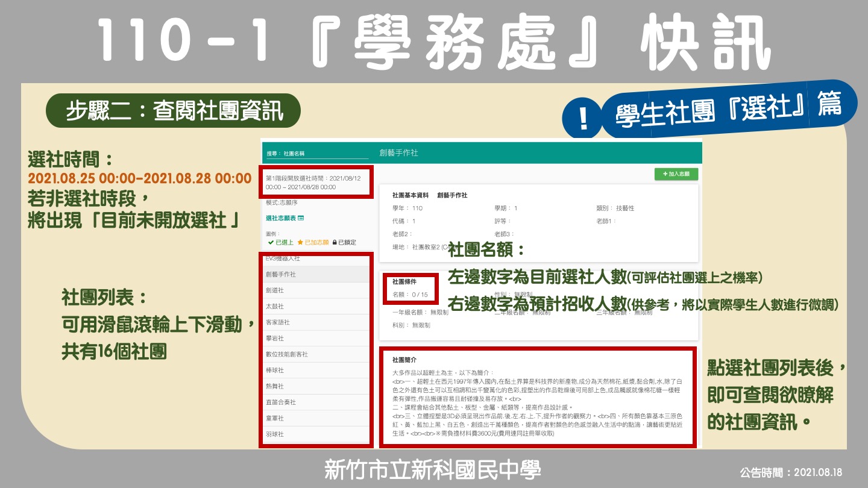
Task: Click the 學年: 110 field
Action: tap(407, 208)
